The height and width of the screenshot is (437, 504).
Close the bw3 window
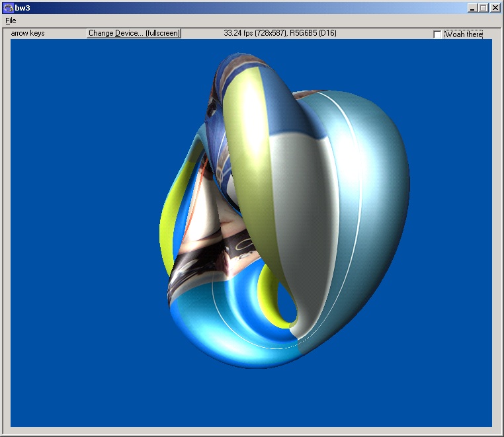pyautogui.click(x=495, y=8)
